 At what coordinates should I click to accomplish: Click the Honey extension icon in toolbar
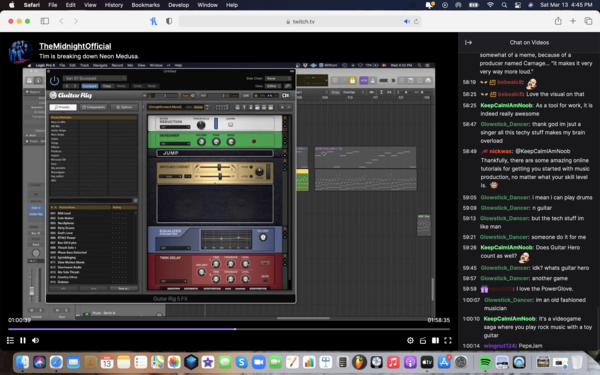point(153,21)
